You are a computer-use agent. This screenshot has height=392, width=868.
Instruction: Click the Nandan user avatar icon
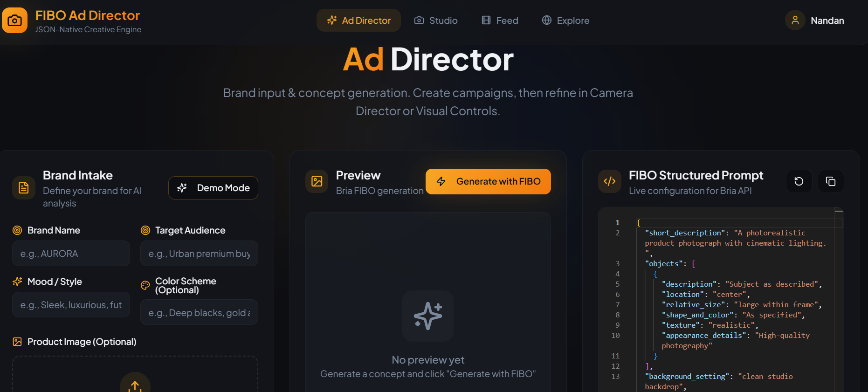pos(795,21)
